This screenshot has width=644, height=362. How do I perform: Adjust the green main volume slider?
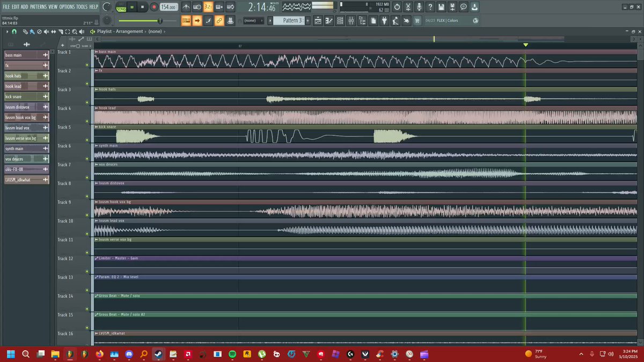(x=140, y=20)
